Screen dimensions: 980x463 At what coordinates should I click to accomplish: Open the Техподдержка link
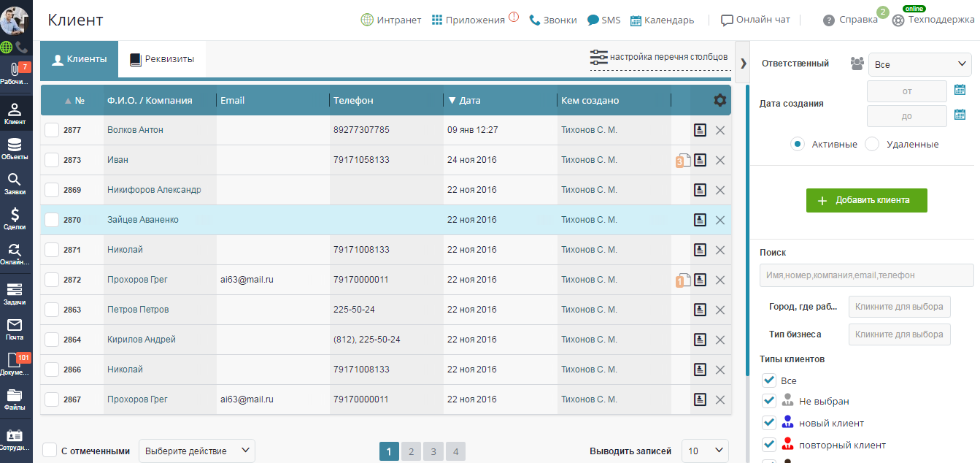click(x=933, y=20)
